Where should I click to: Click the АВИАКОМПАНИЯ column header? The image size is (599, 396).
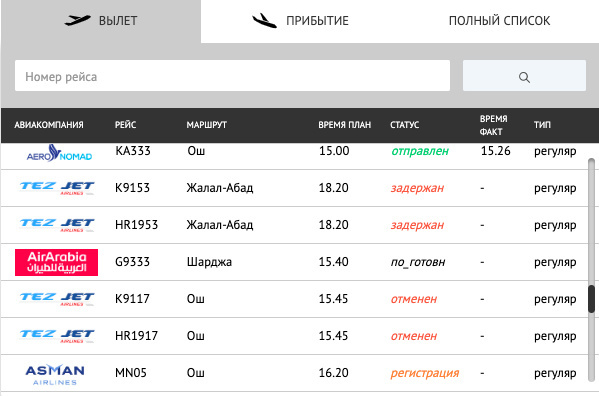49,125
